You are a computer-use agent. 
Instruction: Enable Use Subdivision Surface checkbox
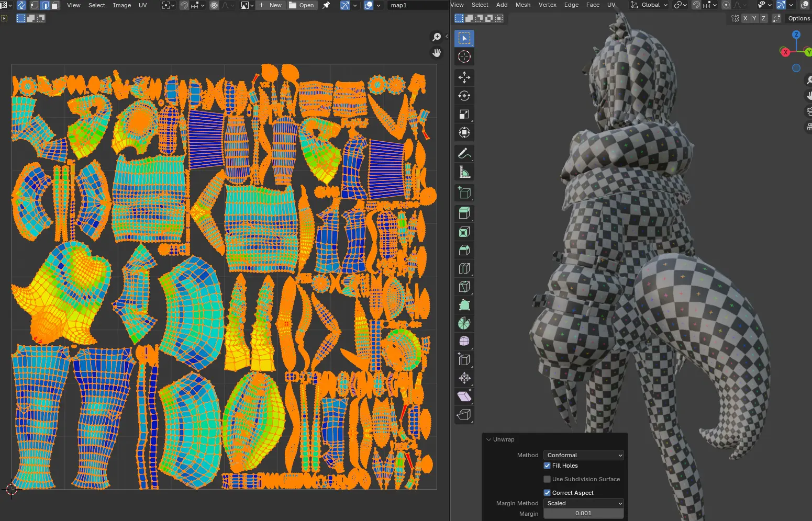[x=547, y=479]
